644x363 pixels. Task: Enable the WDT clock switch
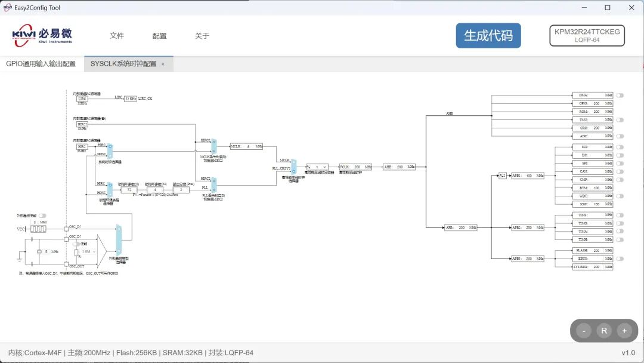coord(620,196)
